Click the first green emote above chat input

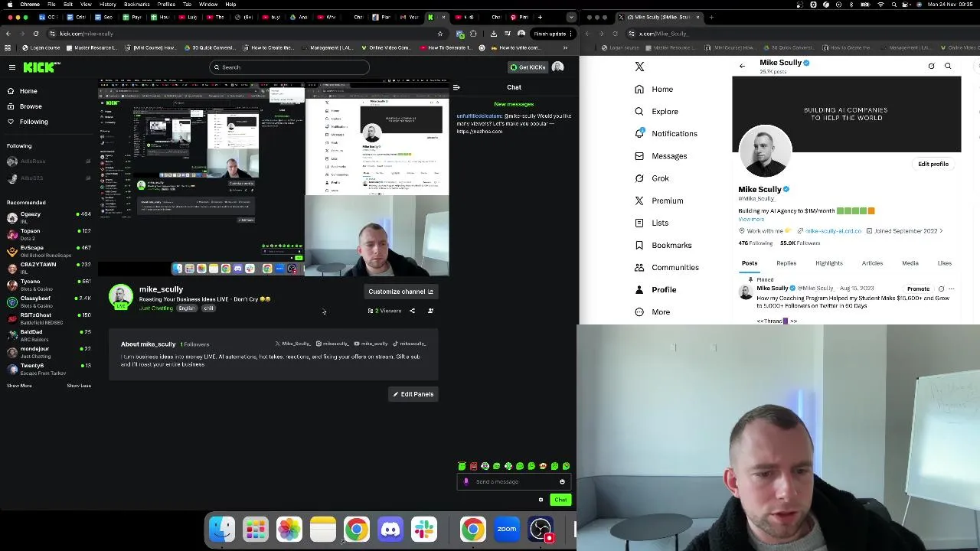click(x=462, y=466)
